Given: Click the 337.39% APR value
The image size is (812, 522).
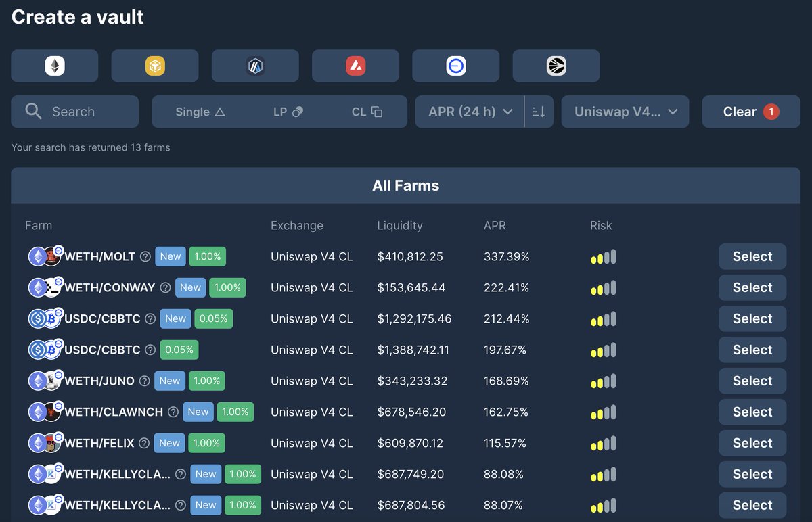Looking at the screenshot, I should [507, 256].
